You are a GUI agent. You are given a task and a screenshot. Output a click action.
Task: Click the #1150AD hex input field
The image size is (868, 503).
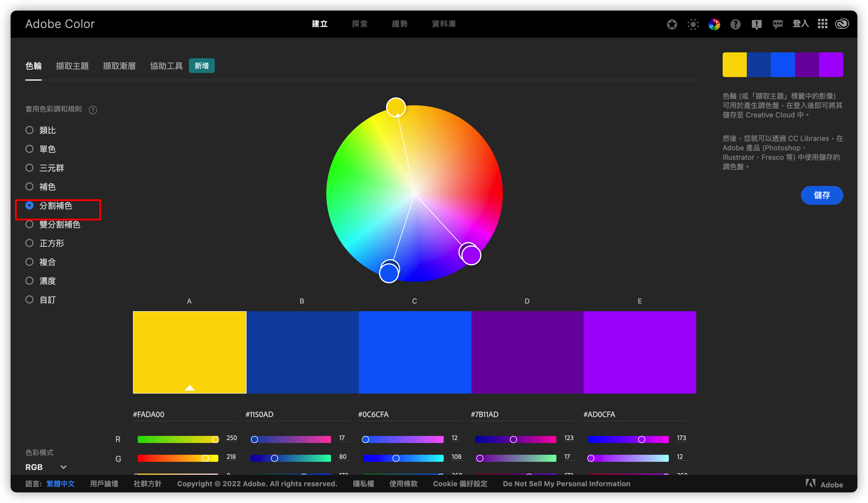coord(297,414)
